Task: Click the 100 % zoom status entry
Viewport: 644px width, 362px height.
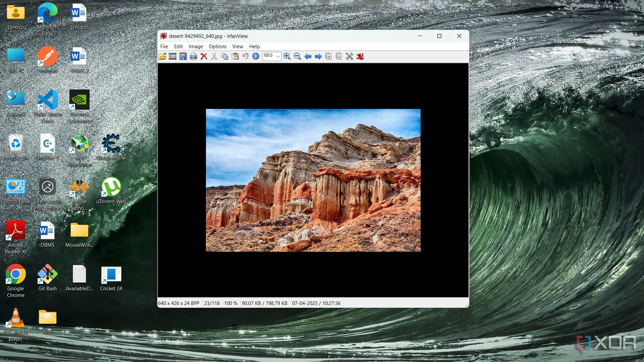Action: [x=231, y=303]
